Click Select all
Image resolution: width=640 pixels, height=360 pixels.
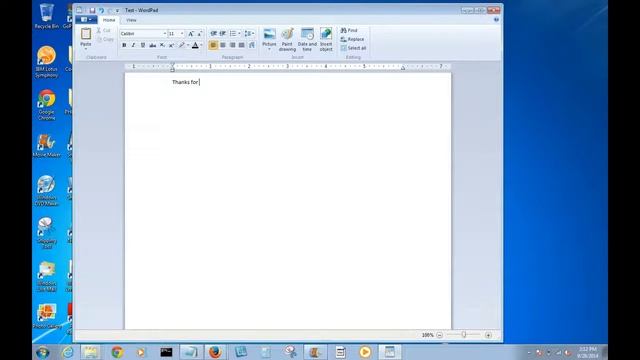pyautogui.click(x=353, y=48)
